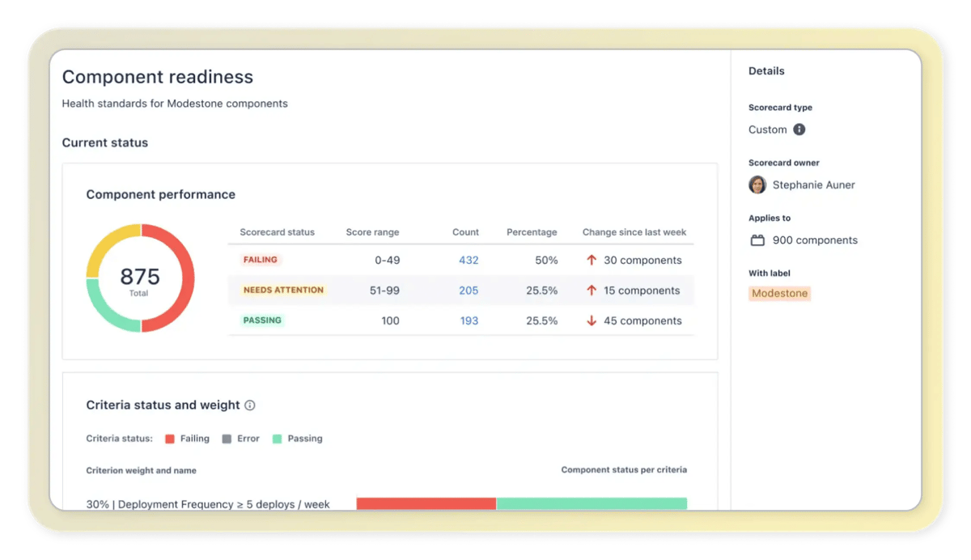
Task: Click the 0-49 score range cell
Action: (387, 261)
